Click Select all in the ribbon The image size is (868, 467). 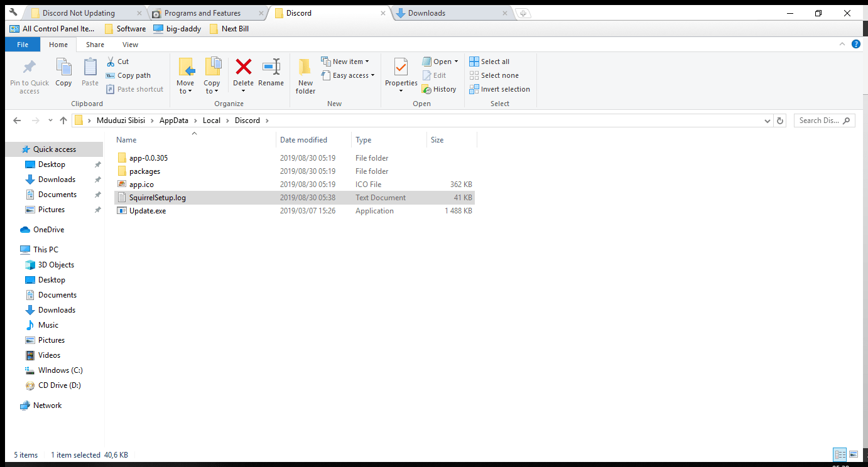[x=490, y=62]
